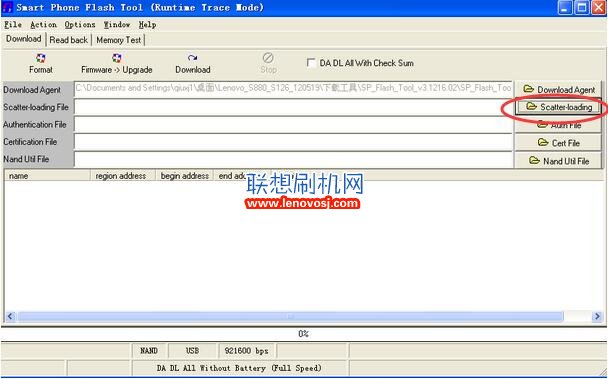Switch to the Read back tab
The height and width of the screenshot is (379, 608).
point(69,40)
